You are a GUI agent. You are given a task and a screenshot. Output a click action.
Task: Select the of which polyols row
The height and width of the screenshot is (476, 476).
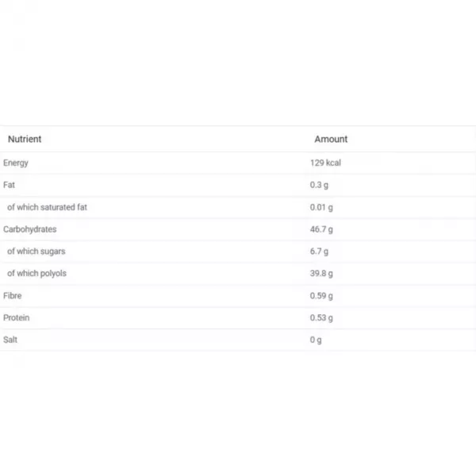(238, 274)
